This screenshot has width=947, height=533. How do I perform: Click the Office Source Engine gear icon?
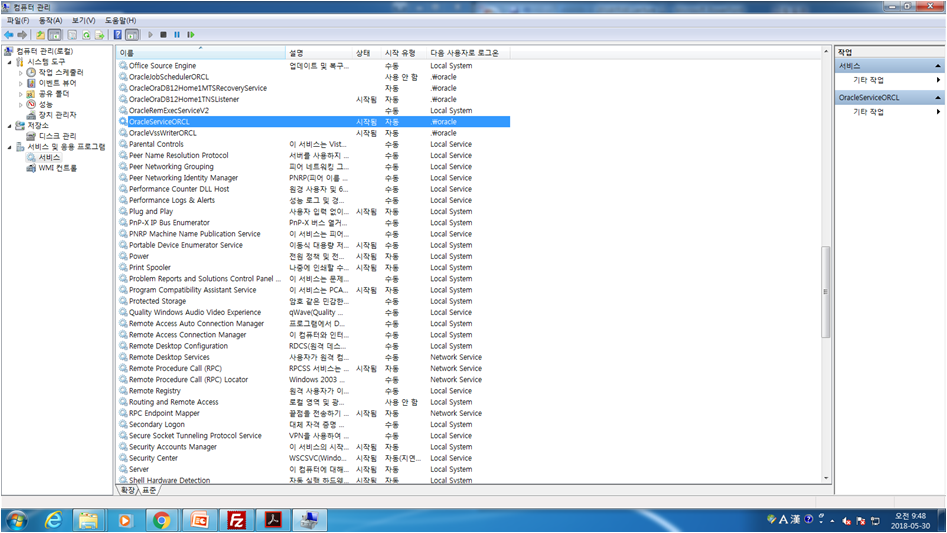coord(123,66)
